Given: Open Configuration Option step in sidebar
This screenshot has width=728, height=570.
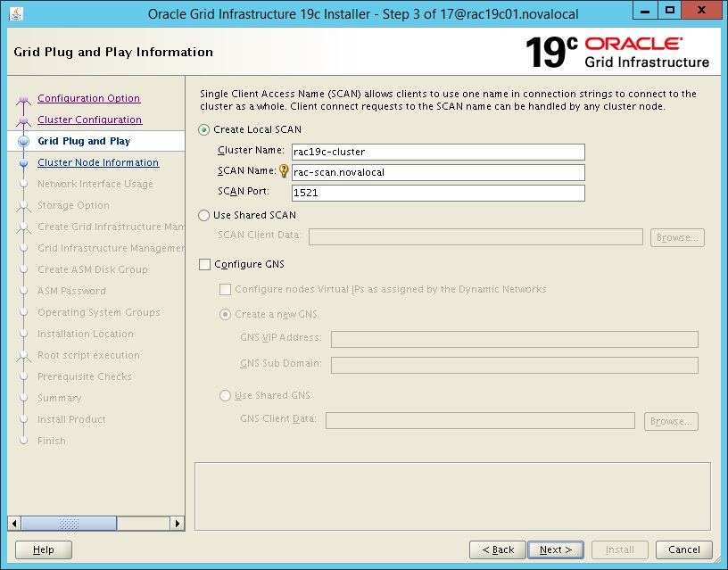Looking at the screenshot, I should tap(88, 98).
